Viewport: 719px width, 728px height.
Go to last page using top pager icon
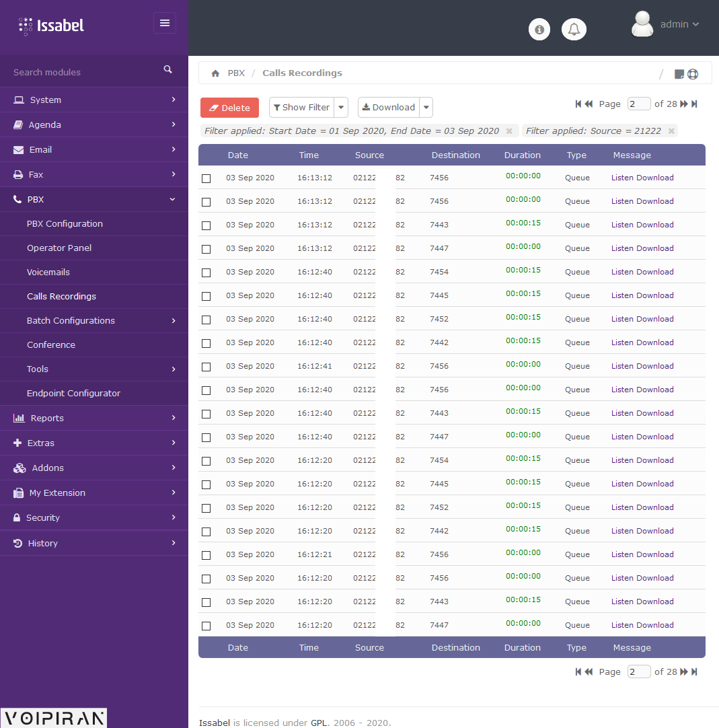[694, 104]
